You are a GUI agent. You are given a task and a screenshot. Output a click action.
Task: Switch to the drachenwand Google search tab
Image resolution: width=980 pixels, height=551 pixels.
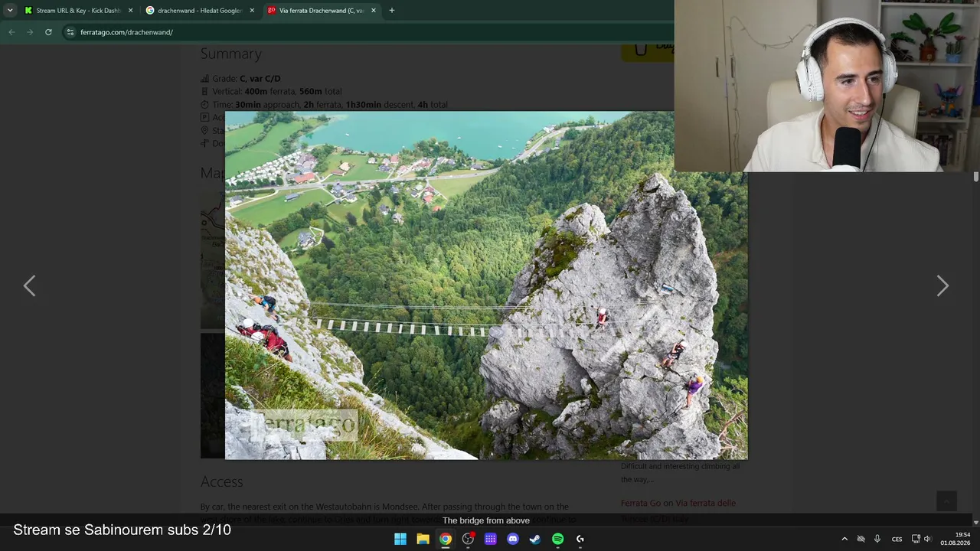click(x=199, y=11)
